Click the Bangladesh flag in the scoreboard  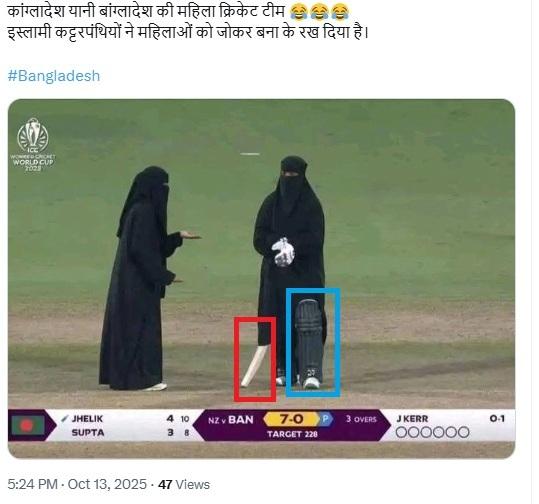click(28, 425)
